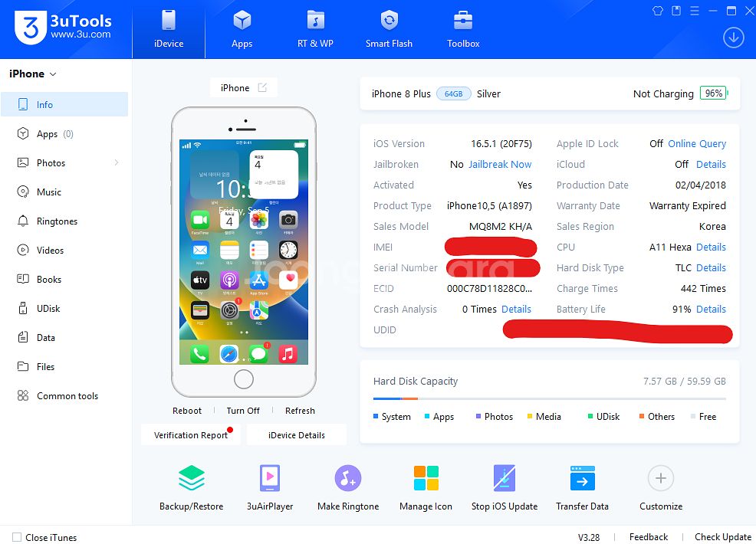Open iDevice Details

click(x=297, y=435)
